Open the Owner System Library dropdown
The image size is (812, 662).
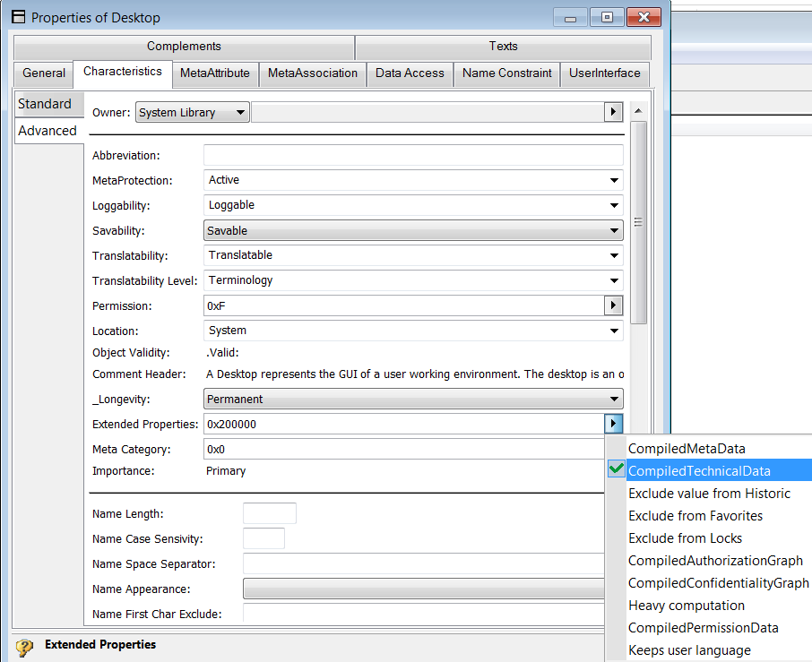(x=192, y=113)
